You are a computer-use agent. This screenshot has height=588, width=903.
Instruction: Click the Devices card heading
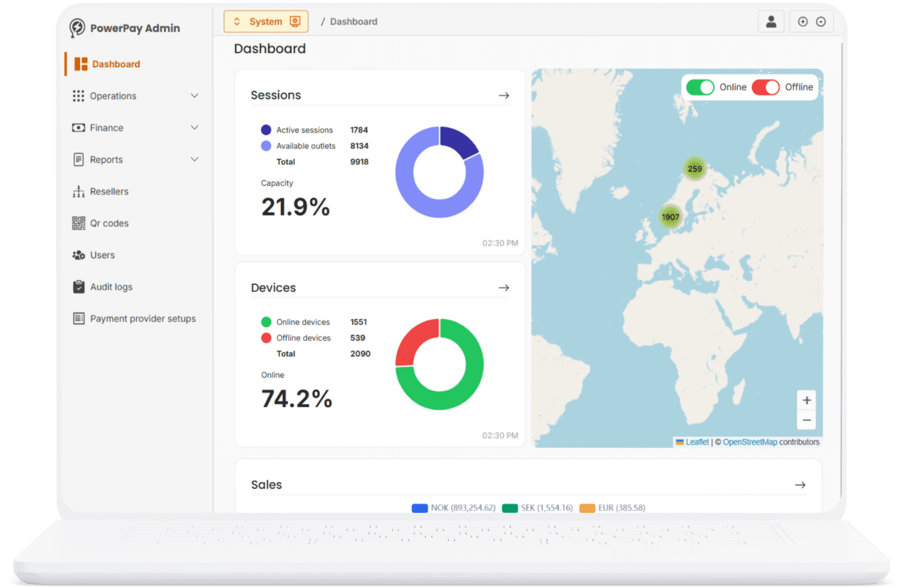point(273,288)
